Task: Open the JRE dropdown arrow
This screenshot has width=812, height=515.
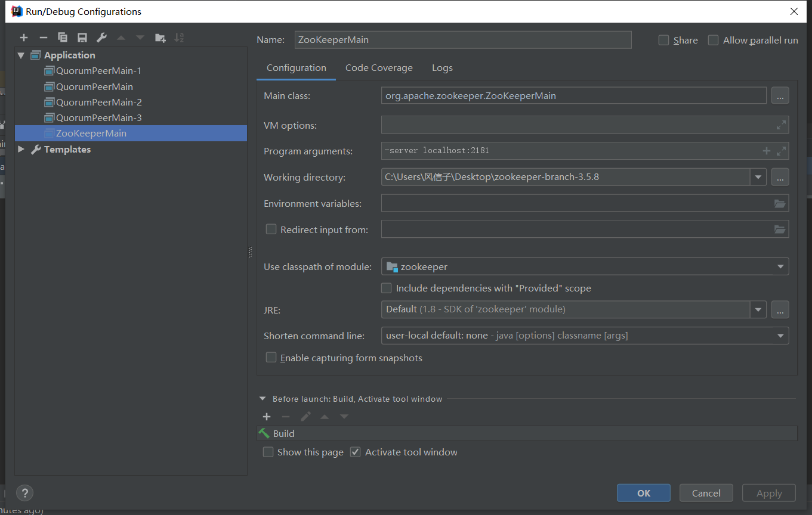Action: pos(758,309)
